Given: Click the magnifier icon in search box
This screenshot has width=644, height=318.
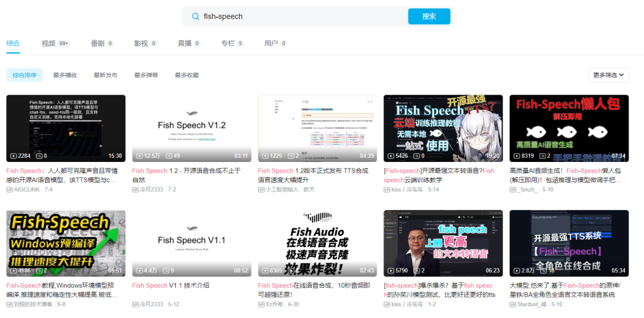Looking at the screenshot, I should click(195, 17).
